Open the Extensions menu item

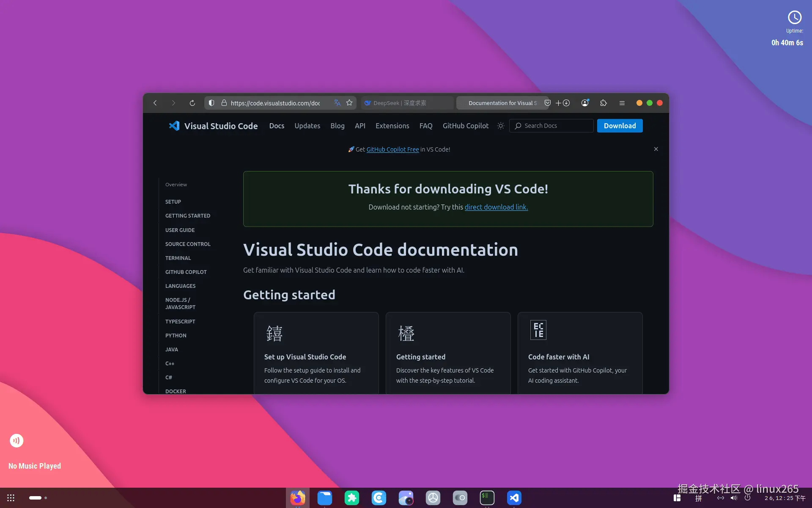392,126
